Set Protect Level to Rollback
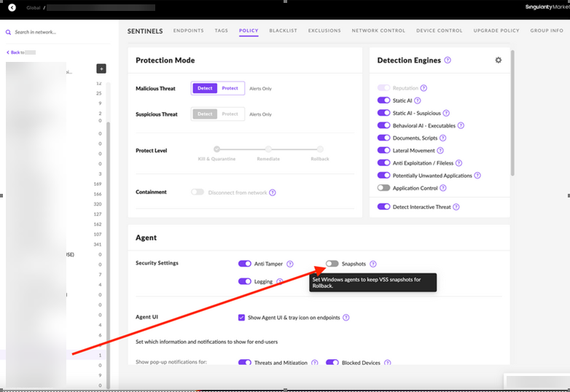The height and width of the screenshot is (392, 570). (320, 149)
